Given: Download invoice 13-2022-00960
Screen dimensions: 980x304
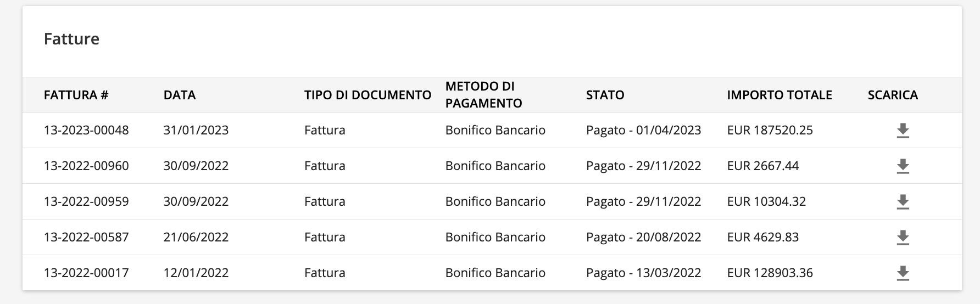Looking at the screenshot, I should coord(903,166).
